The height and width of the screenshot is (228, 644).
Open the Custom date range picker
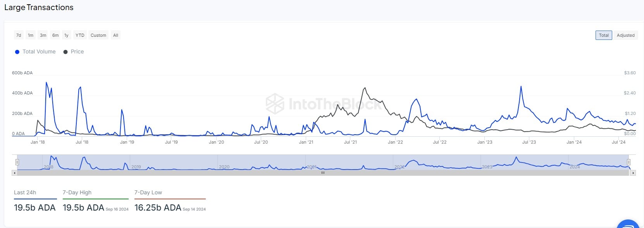98,35
